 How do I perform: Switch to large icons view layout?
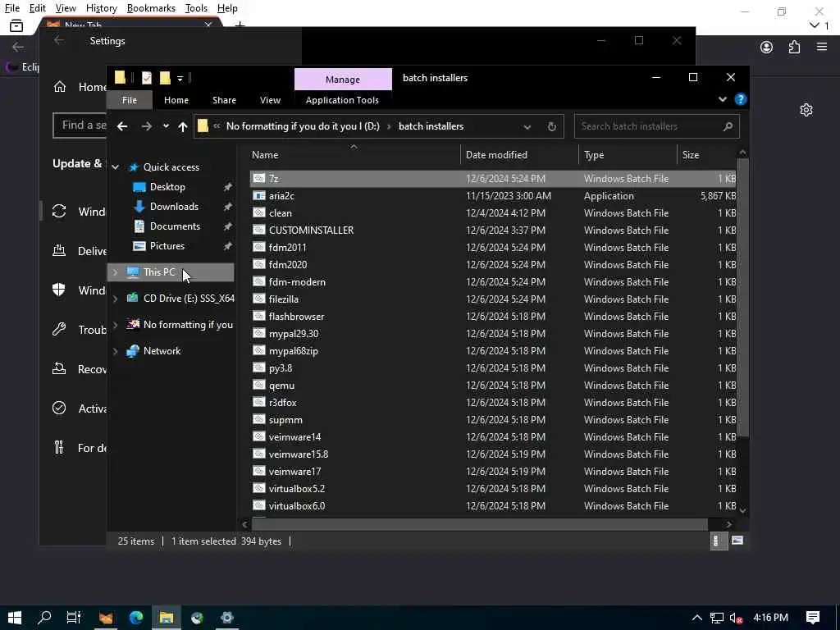point(737,541)
